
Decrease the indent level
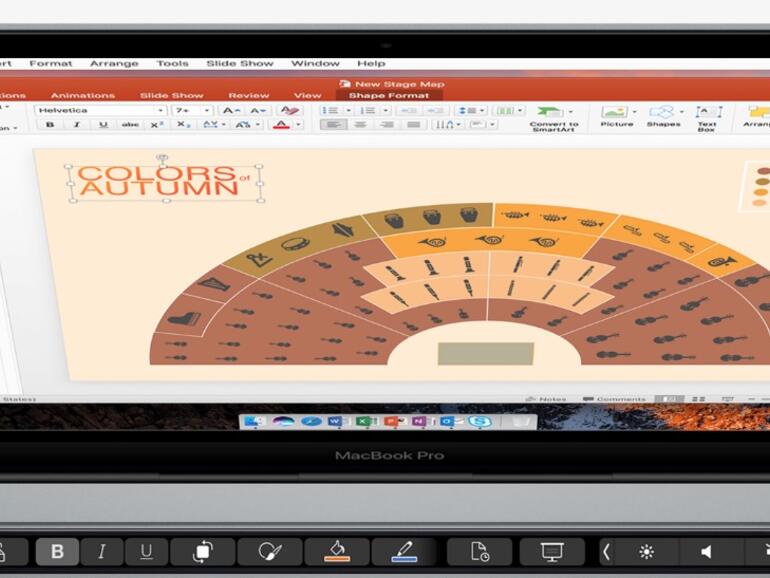click(x=409, y=110)
